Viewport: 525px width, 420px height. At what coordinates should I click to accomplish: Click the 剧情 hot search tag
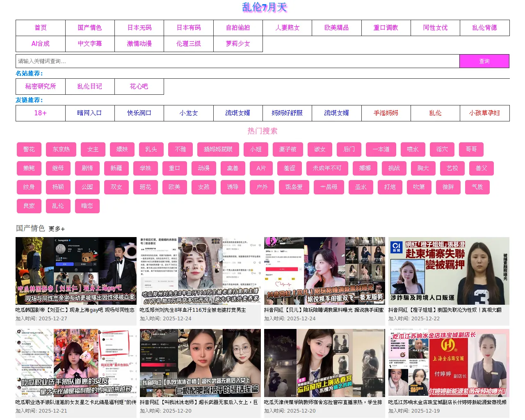87,168
